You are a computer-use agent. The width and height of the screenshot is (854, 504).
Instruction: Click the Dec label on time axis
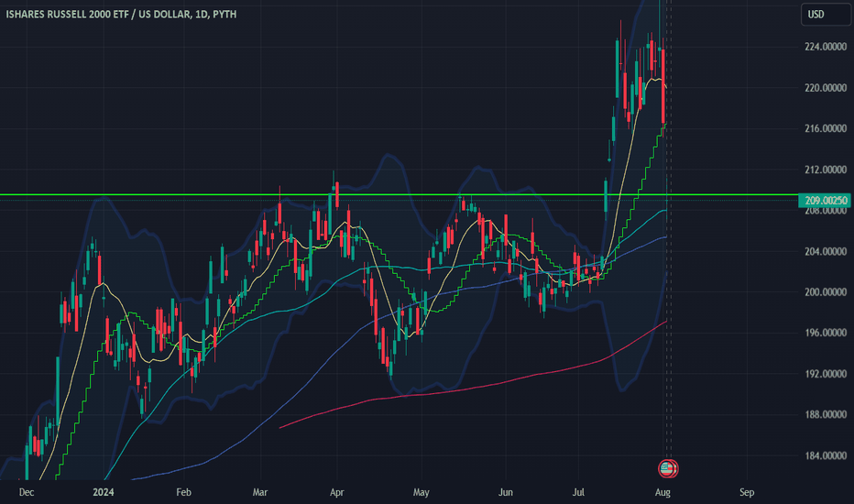27,492
